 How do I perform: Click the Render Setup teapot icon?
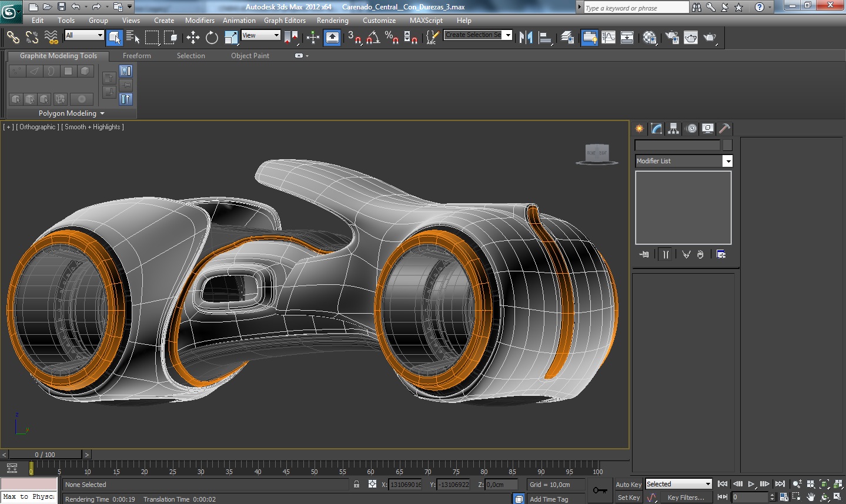tap(672, 38)
